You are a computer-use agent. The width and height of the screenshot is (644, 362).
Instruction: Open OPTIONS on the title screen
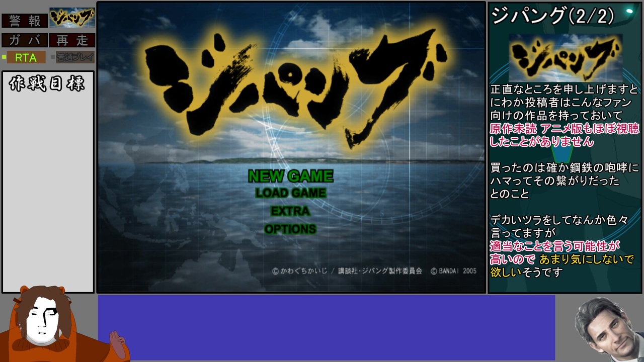(x=290, y=229)
